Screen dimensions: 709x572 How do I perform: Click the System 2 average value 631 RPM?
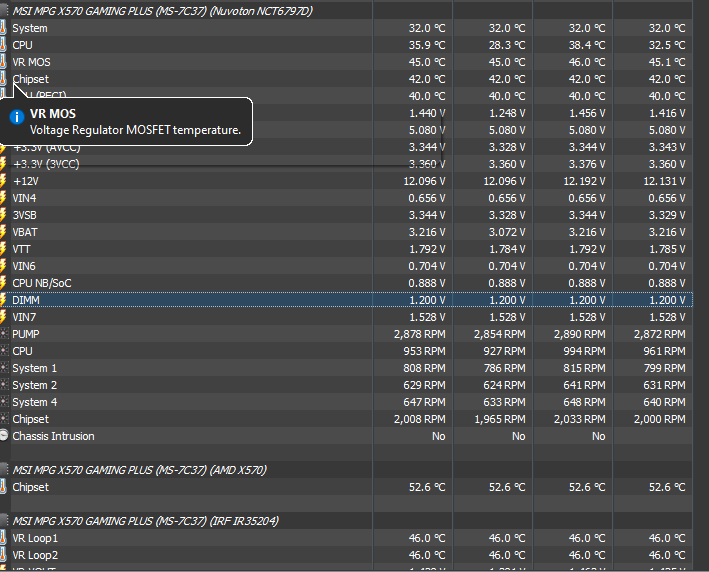tap(664, 385)
